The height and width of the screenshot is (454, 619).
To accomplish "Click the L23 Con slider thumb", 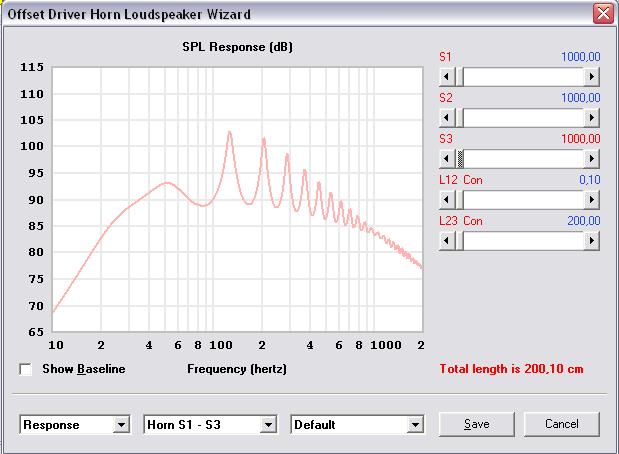I will point(459,241).
